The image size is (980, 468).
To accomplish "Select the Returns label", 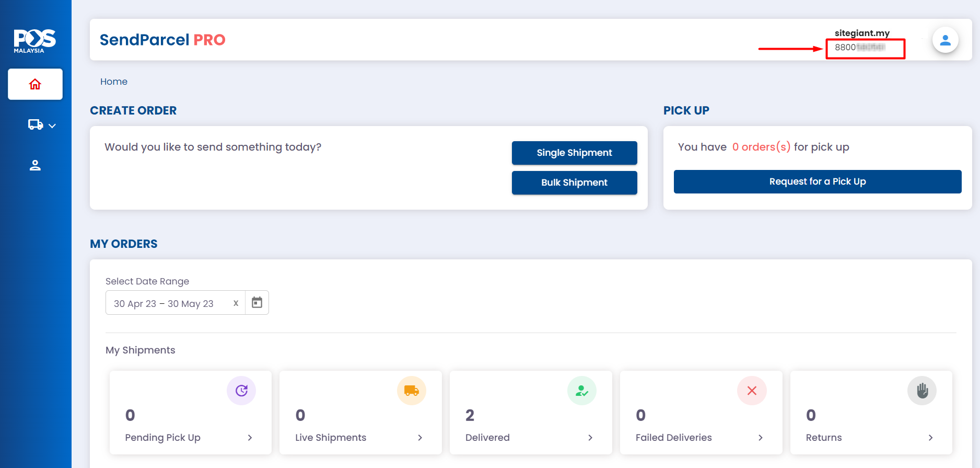I will coord(824,438).
